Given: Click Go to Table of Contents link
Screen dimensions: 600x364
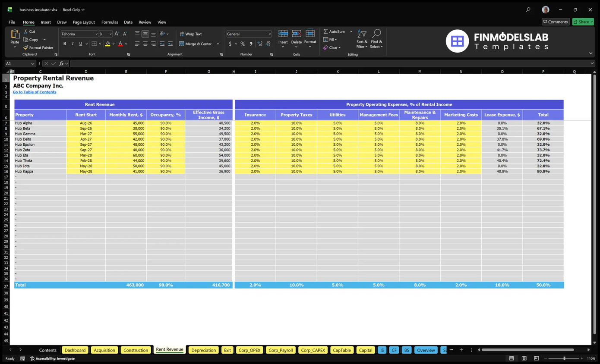Looking at the screenshot, I should click(x=35, y=92).
